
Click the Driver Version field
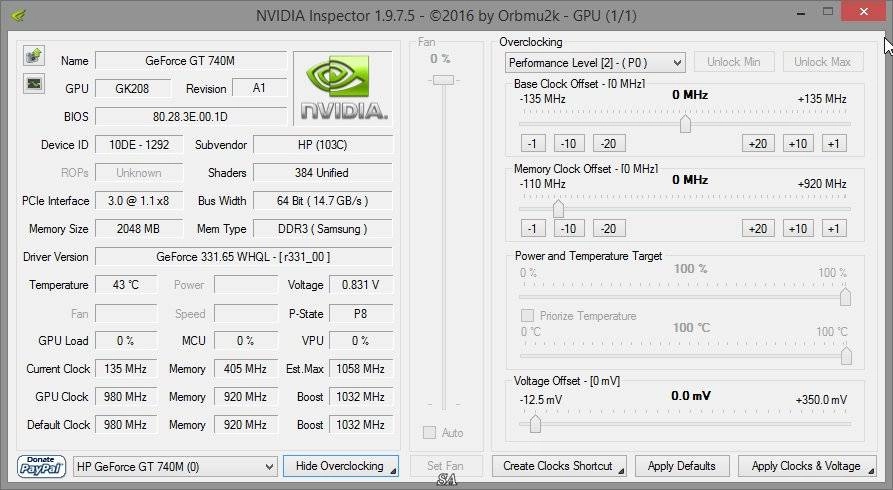click(244, 256)
